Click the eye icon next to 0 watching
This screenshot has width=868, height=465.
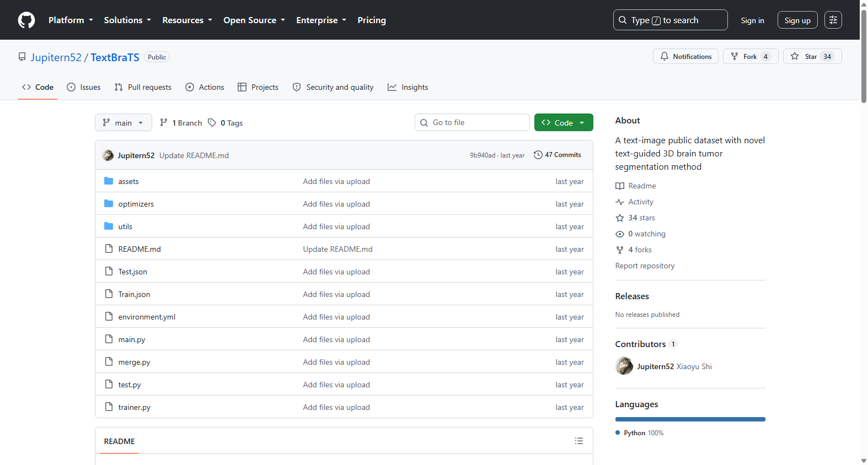tap(620, 234)
